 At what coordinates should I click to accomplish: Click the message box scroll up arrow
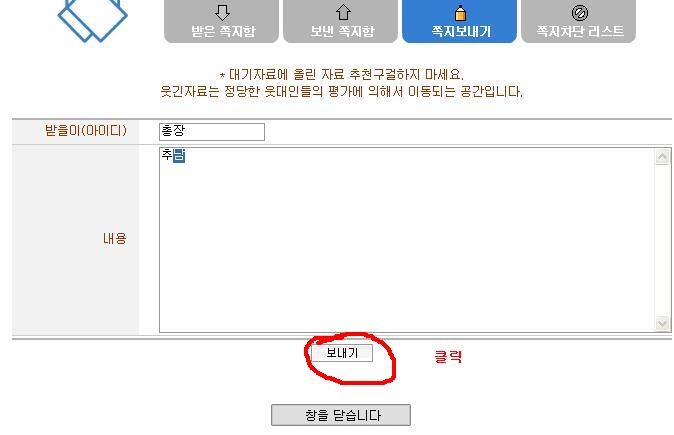pos(662,157)
